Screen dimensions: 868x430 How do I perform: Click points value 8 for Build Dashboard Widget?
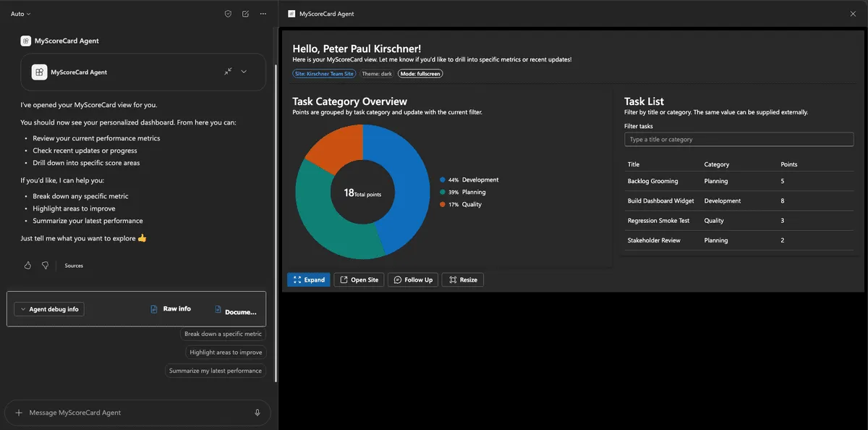coord(783,201)
